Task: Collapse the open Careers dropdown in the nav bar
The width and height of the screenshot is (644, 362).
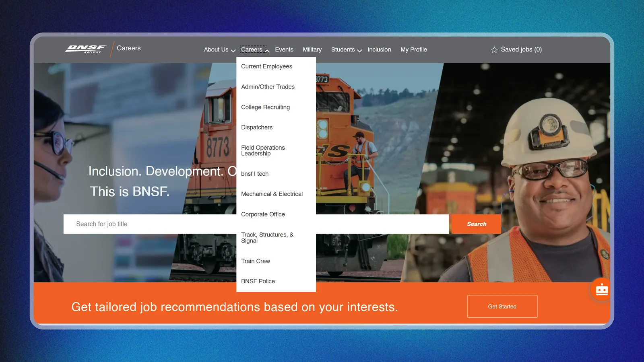Action: (255, 49)
